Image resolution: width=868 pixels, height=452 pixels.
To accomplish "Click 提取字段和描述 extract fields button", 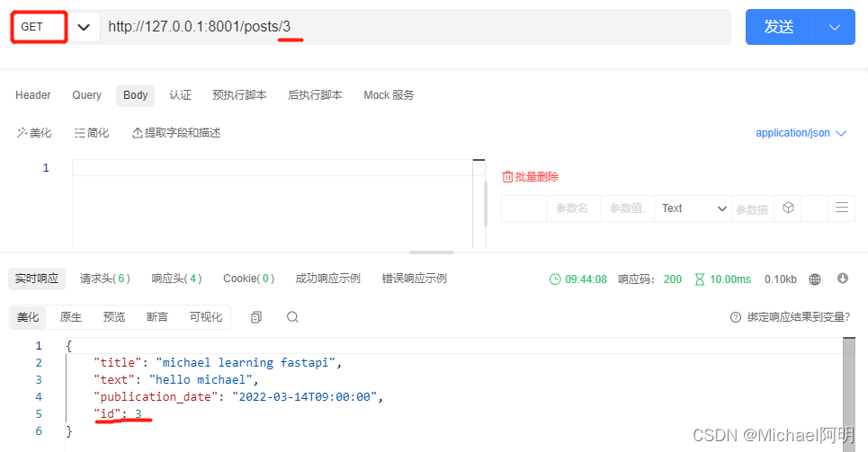I will click(x=176, y=133).
